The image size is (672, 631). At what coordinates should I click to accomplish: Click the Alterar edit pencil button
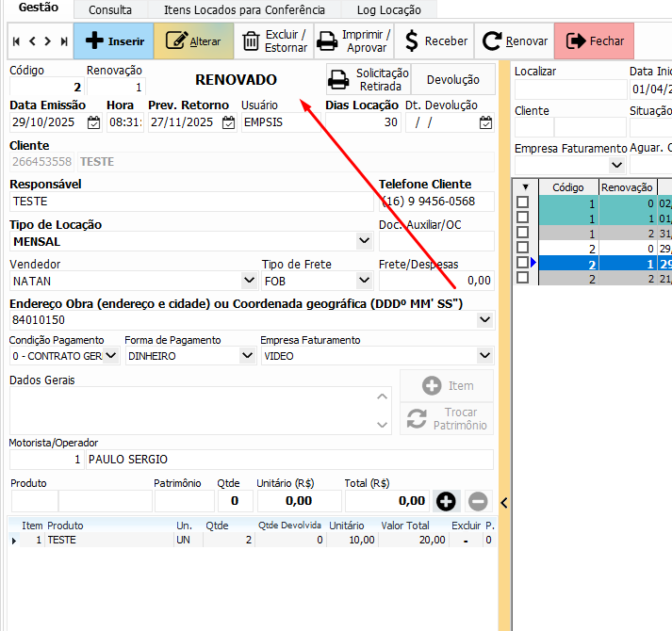[x=193, y=41]
